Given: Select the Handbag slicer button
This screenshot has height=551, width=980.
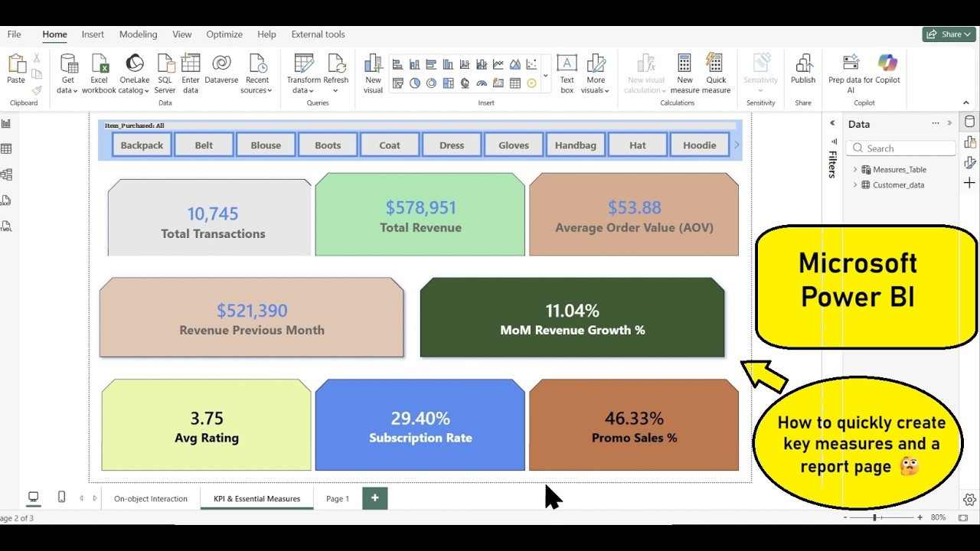Looking at the screenshot, I should tap(576, 145).
